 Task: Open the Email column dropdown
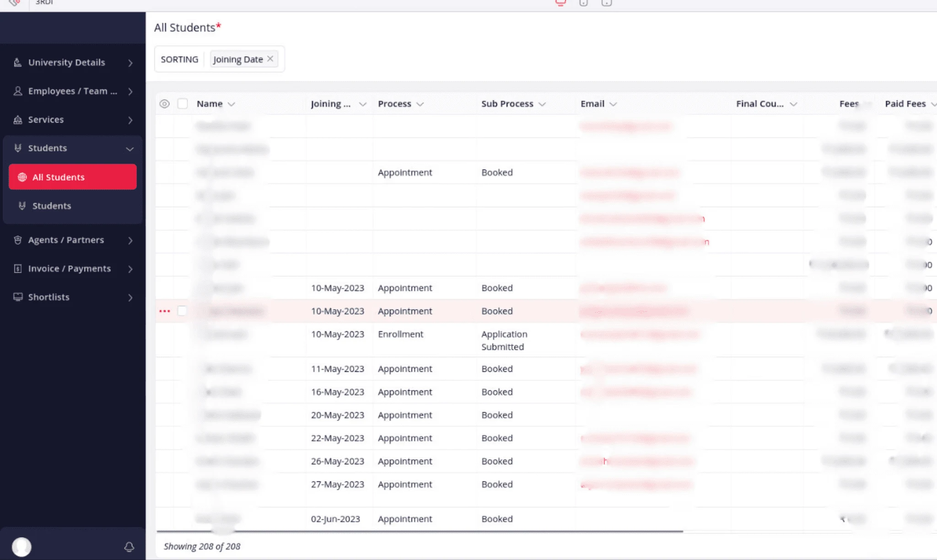point(614,104)
